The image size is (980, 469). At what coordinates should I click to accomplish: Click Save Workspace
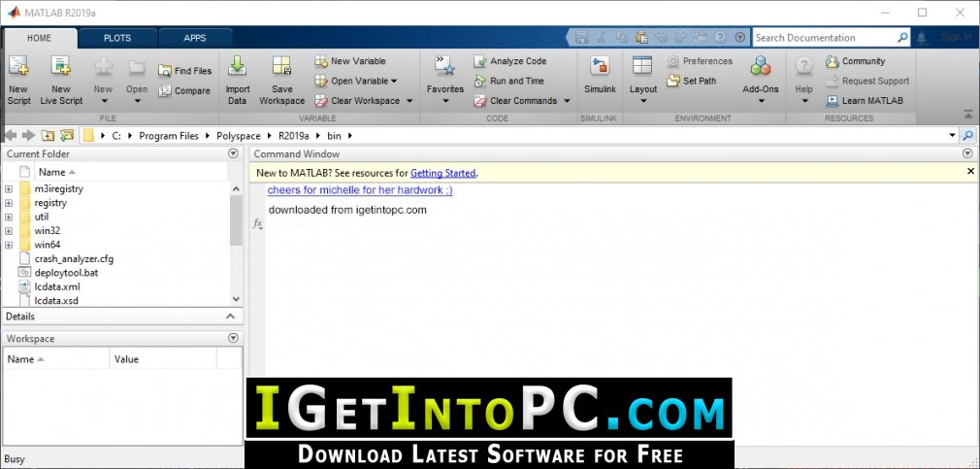(x=282, y=80)
